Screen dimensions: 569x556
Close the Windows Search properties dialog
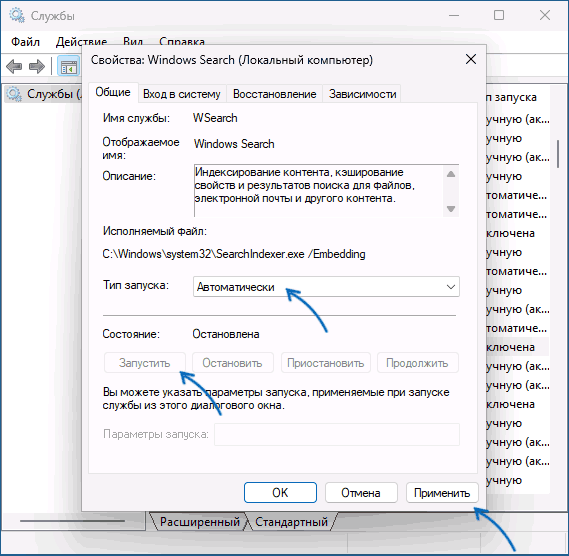click(x=471, y=59)
